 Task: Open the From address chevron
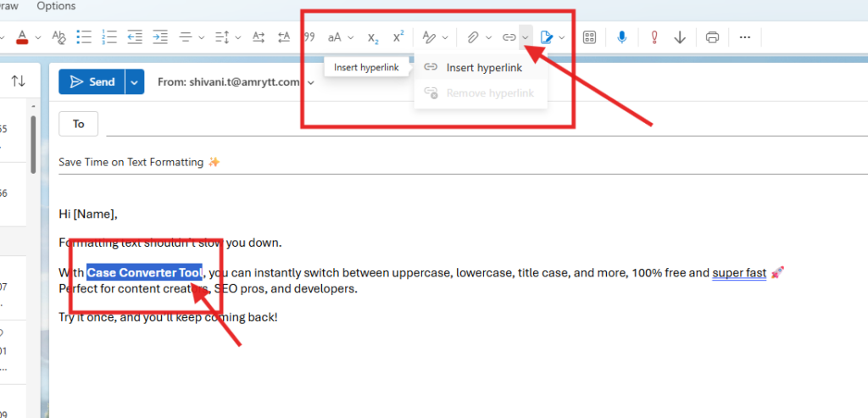coord(310,82)
